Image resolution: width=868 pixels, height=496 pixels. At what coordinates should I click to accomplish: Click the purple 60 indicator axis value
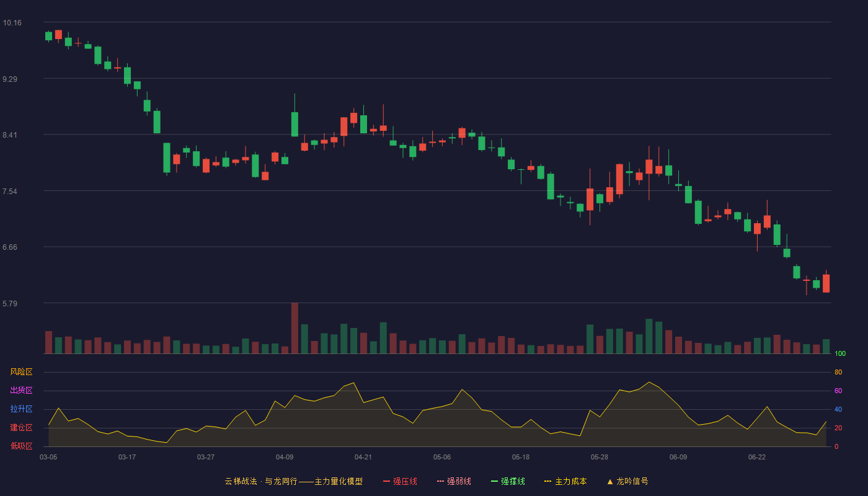pyautogui.click(x=838, y=391)
